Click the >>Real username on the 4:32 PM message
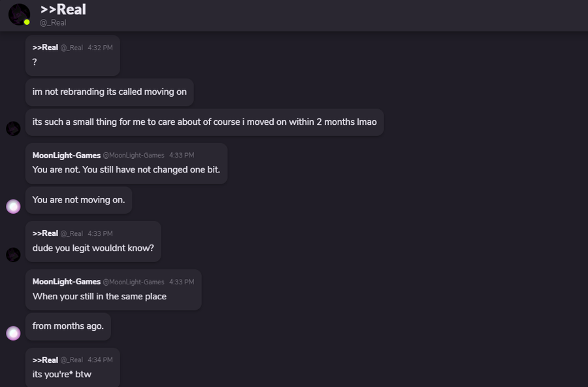The width and height of the screenshot is (588, 387). pos(45,48)
